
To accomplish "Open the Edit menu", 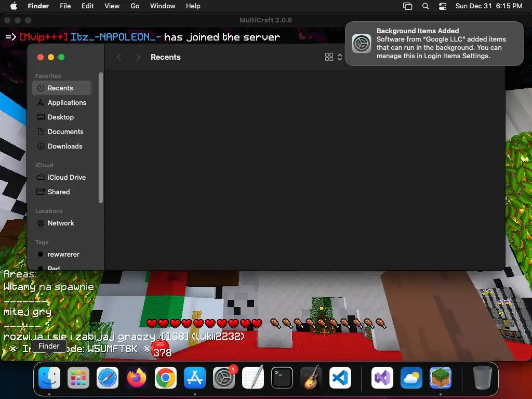I will coord(87,6).
